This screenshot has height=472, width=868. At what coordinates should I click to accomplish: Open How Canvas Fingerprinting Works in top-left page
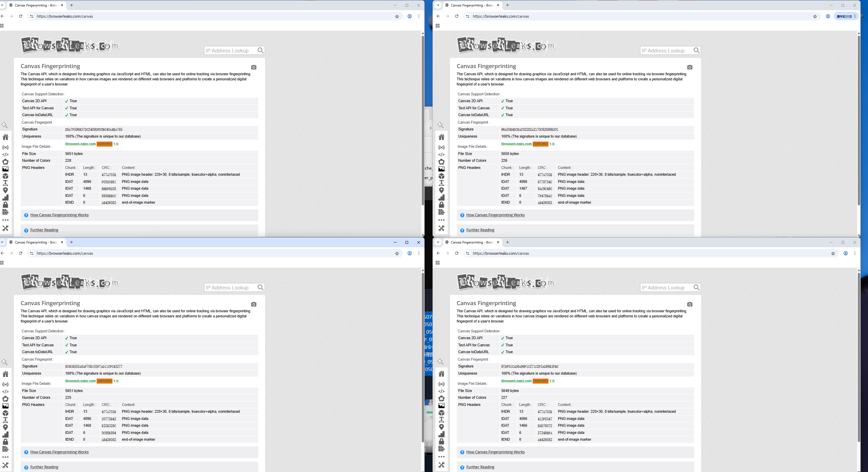(59, 215)
